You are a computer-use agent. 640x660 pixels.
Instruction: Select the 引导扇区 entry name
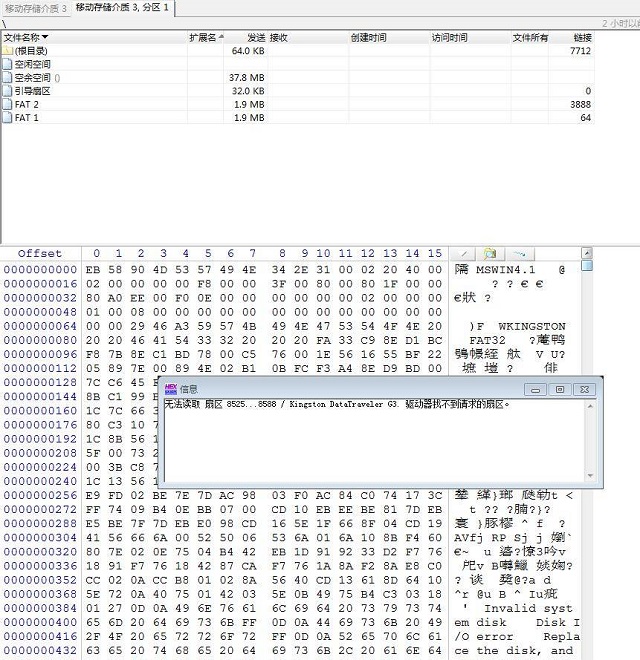[32, 91]
